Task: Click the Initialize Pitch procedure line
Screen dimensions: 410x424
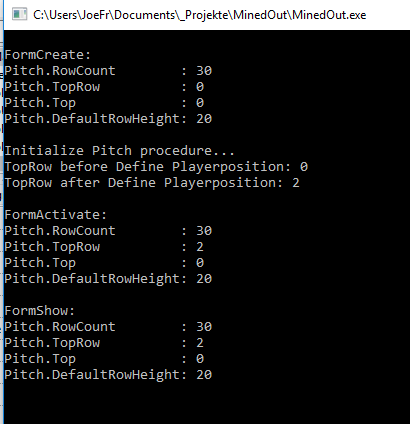Action: coord(119,151)
